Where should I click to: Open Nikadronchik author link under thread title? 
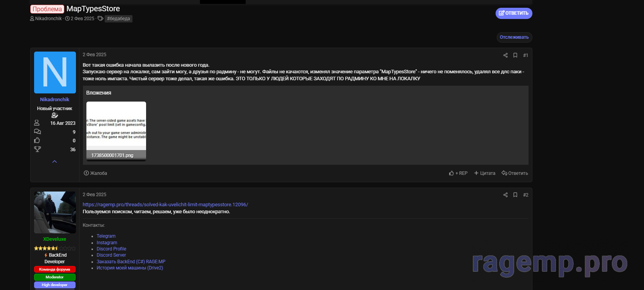(x=48, y=19)
